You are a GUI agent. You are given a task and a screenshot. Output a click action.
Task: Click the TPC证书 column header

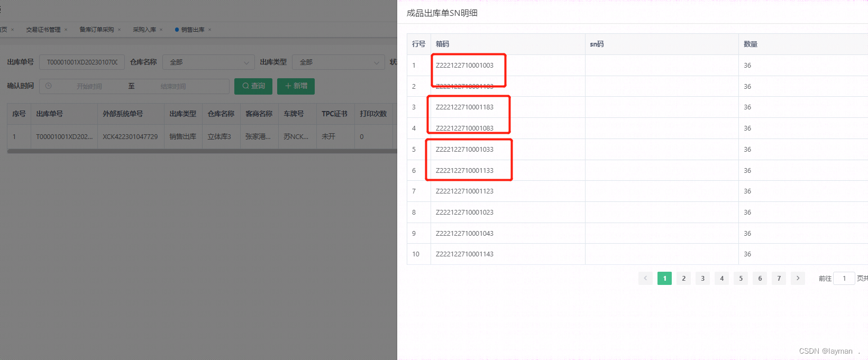pos(334,114)
